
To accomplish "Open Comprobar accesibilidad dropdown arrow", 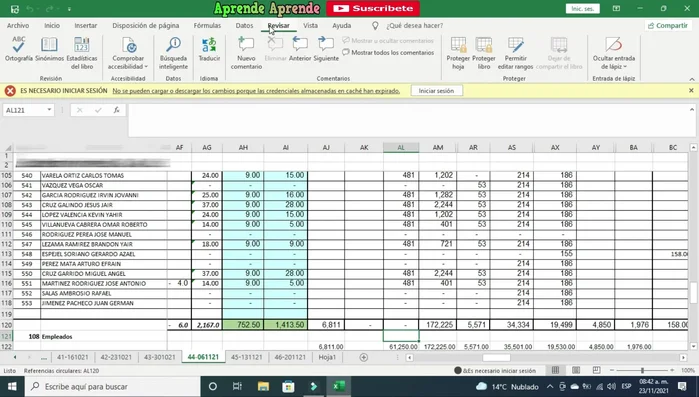I will pyautogui.click(x=146, y=67).
